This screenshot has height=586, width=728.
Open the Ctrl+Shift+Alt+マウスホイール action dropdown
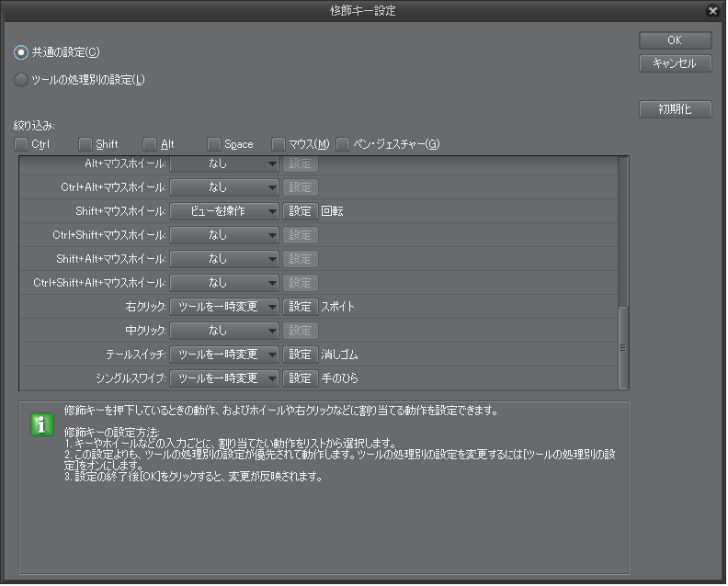(224, 283)
